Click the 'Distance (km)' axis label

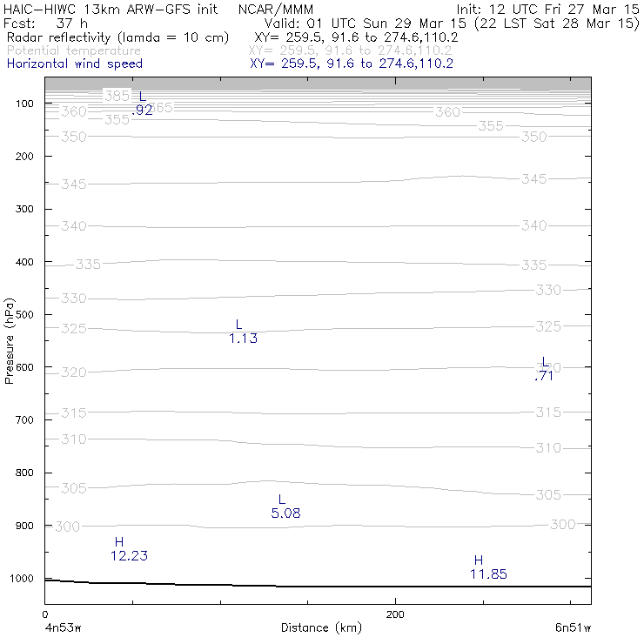pos(321,627)
